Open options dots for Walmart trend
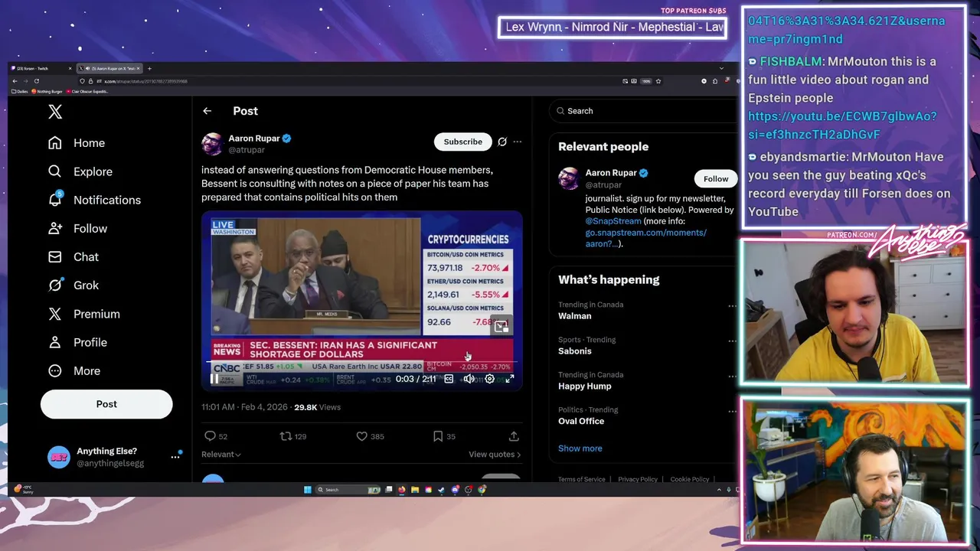The height and width of the screenshot is (551, 980). click(x=732, y=306)
